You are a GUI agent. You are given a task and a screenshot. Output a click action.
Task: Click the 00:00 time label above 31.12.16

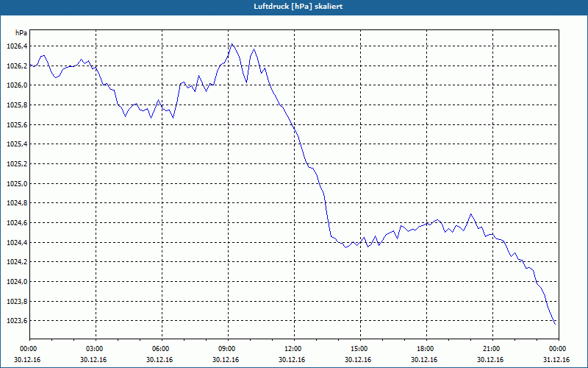[x=557, y=349]
